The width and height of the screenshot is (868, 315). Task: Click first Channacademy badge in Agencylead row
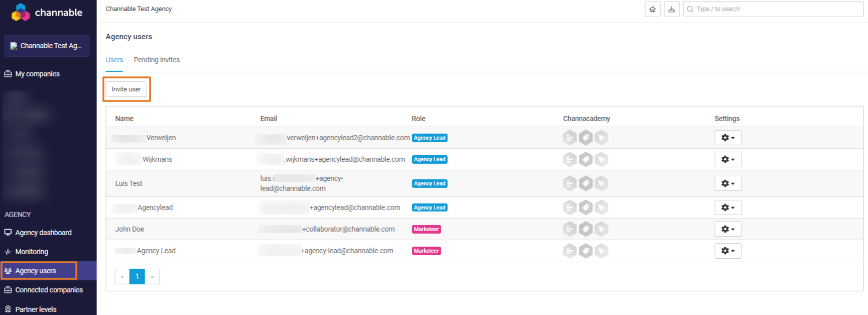pos(570,207)
